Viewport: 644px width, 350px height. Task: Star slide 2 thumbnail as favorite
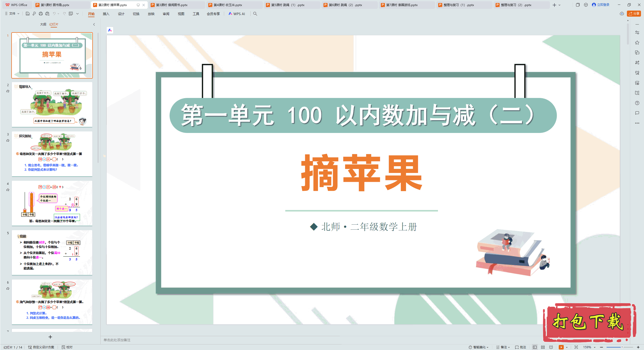(8, 91)
